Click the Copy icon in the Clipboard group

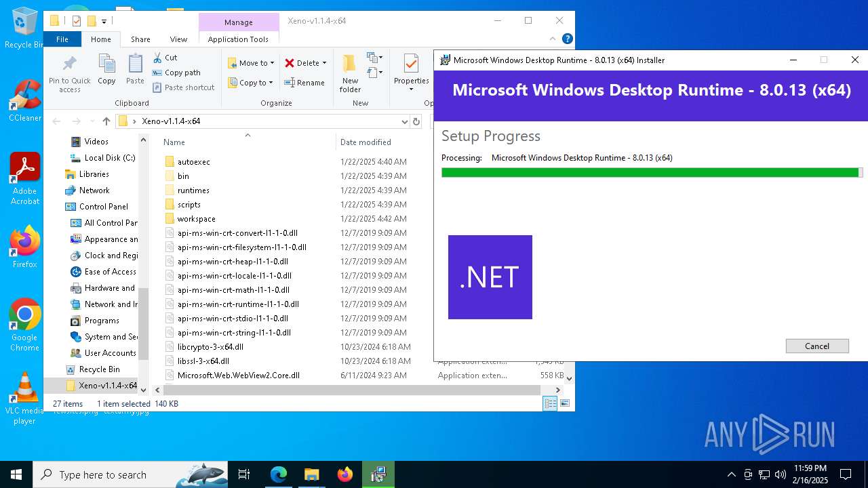tap(106, 64)
